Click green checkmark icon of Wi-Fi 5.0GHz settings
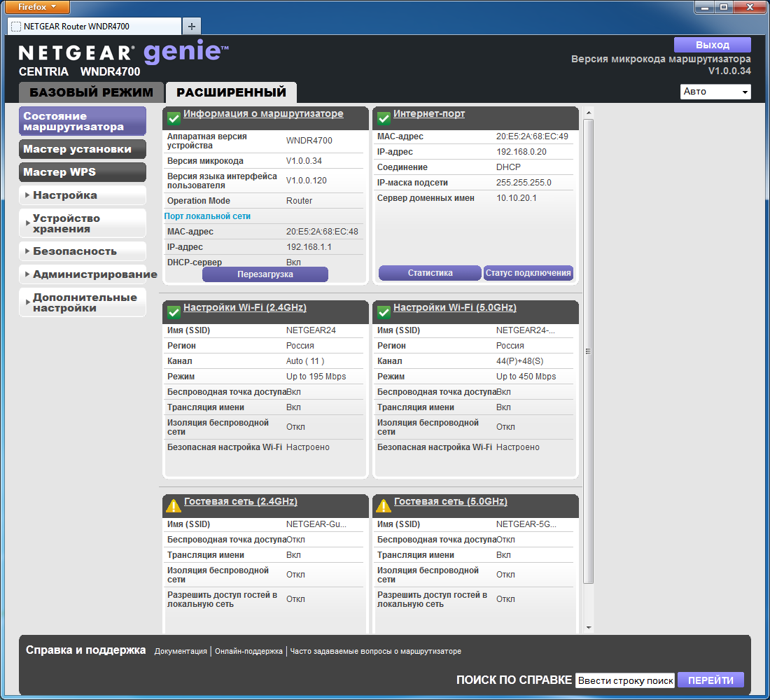770x700 pixels. point(384,312)
